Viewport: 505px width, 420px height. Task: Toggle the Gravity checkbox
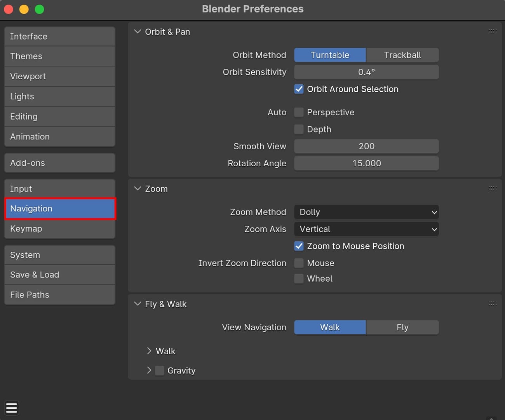pos(159,371)
